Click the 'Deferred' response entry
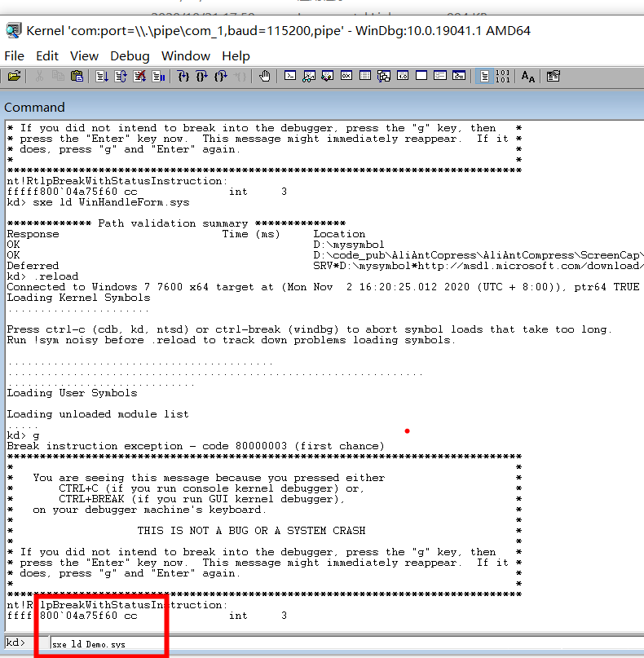 (x=33, y=266)
